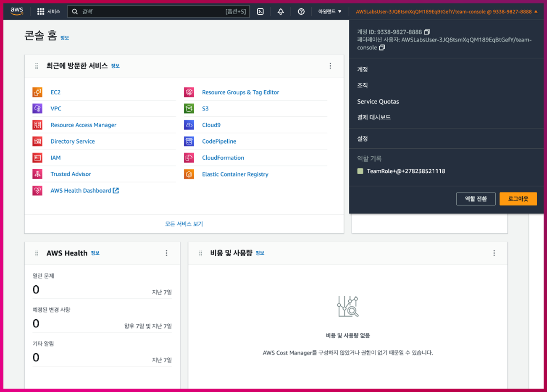Click the help question mark icon
This screenshot has height=392, width=547.
tap(301, 11)
